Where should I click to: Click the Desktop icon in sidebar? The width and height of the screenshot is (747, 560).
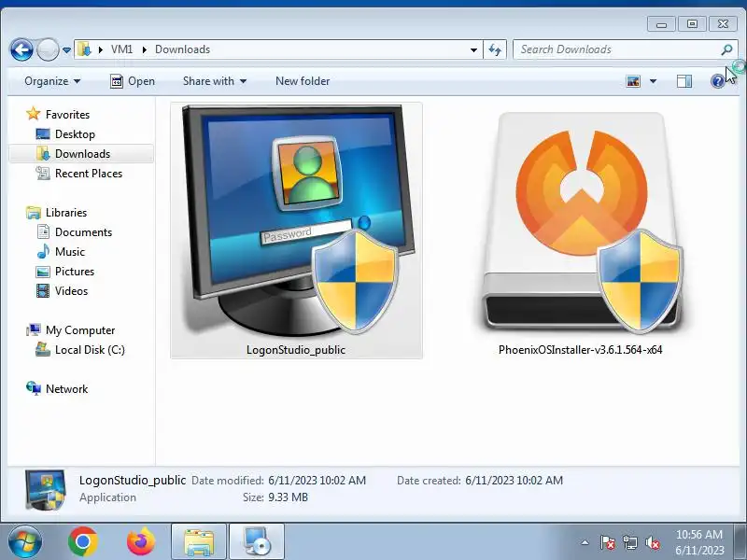[43, 134]
